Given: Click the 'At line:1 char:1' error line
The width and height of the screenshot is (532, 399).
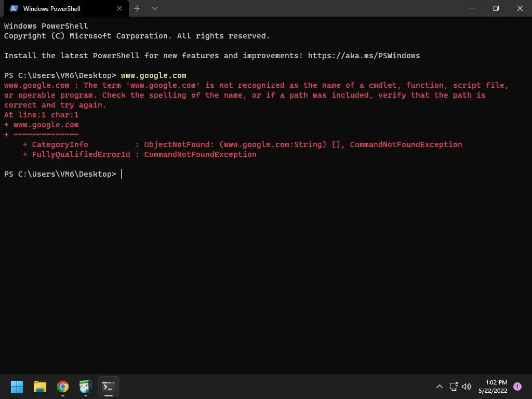Looking at the screenshot, I should click(x=42, y=115).
